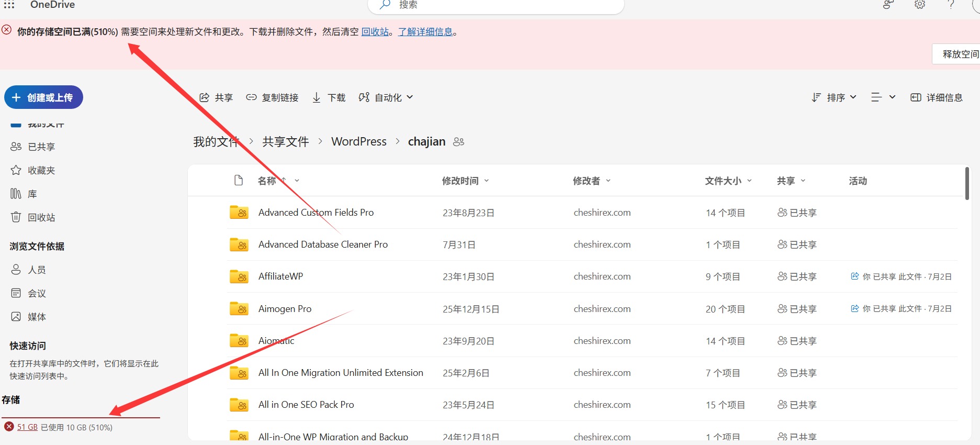
Task: Open the app launcher grid icon
Action: [9, 5]
